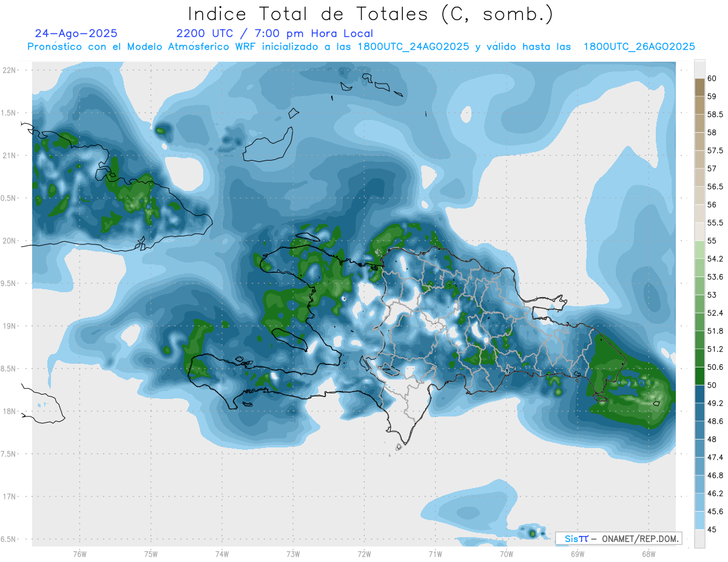Viewport: 728px width, 562px height.
Task: Click the legend value 48.6
Action: point(716,421)
